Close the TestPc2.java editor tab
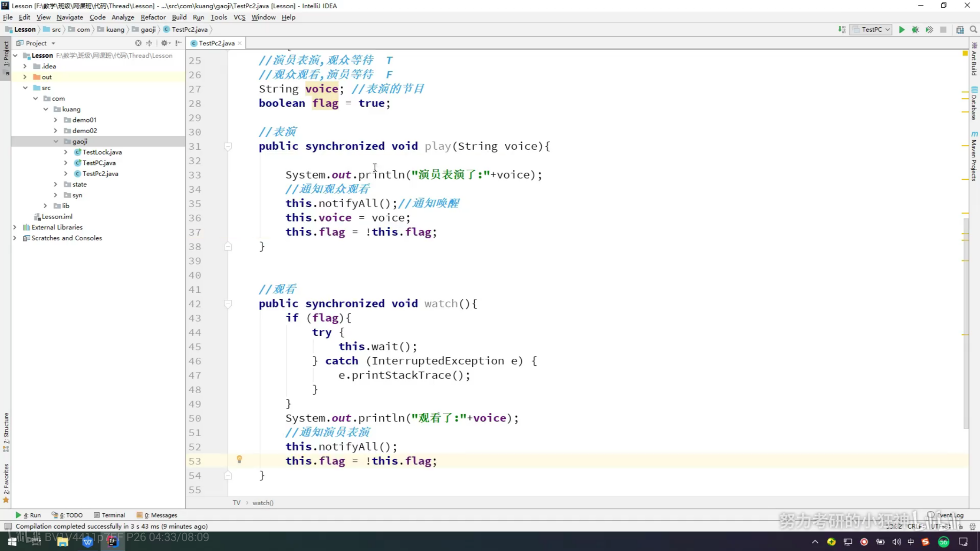The image size is (980, 551). 240,43
